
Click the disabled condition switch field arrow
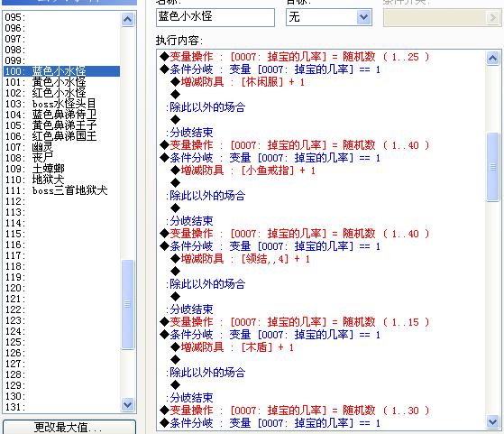(x=492, y=17)
